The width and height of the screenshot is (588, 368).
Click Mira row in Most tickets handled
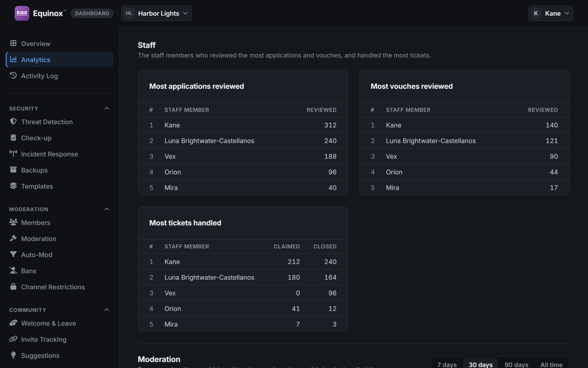tap(243, 324)
